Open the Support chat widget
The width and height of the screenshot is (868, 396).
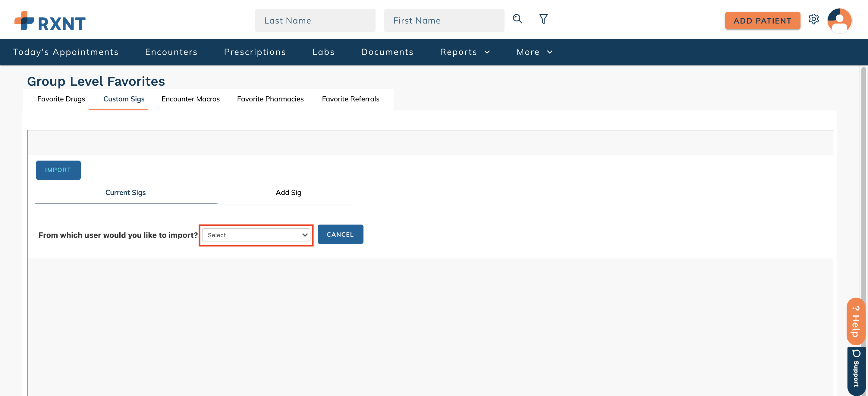click(856, 370)
